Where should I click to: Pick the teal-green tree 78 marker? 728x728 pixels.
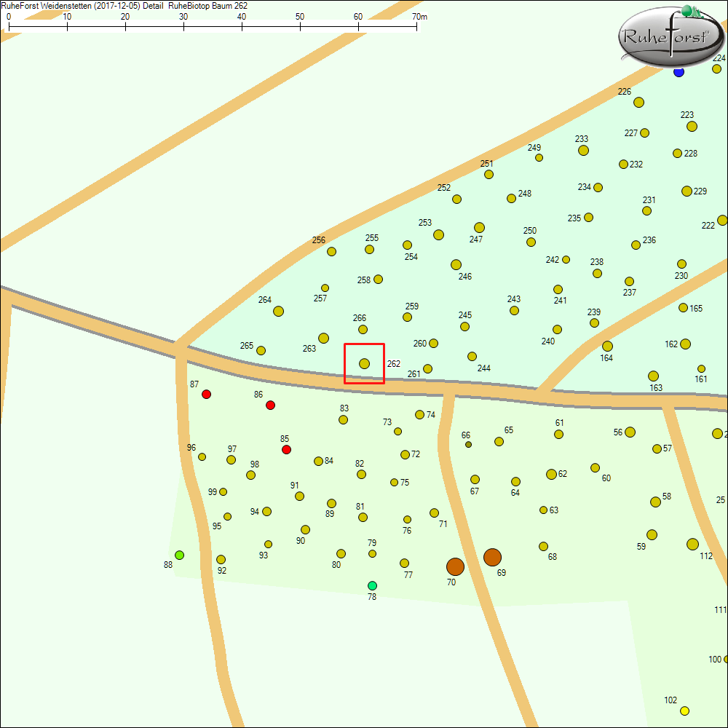[x=372, y=585]
